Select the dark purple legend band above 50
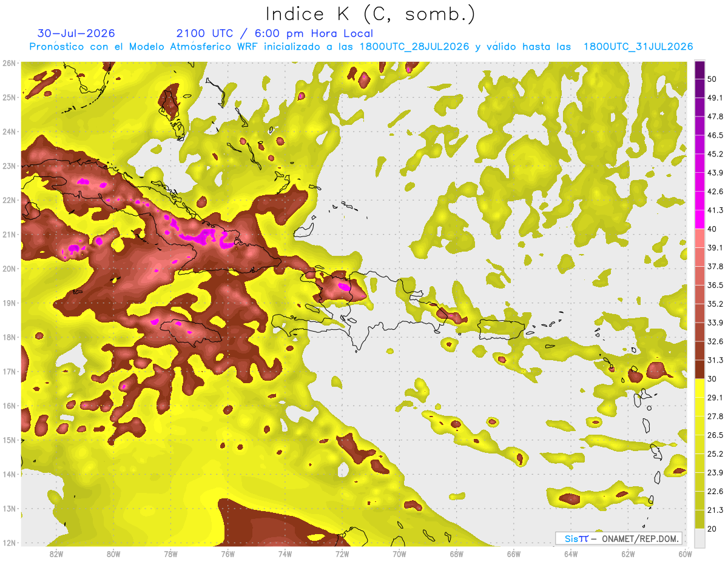Screen dimensions: 728x562 coord(699,70)
